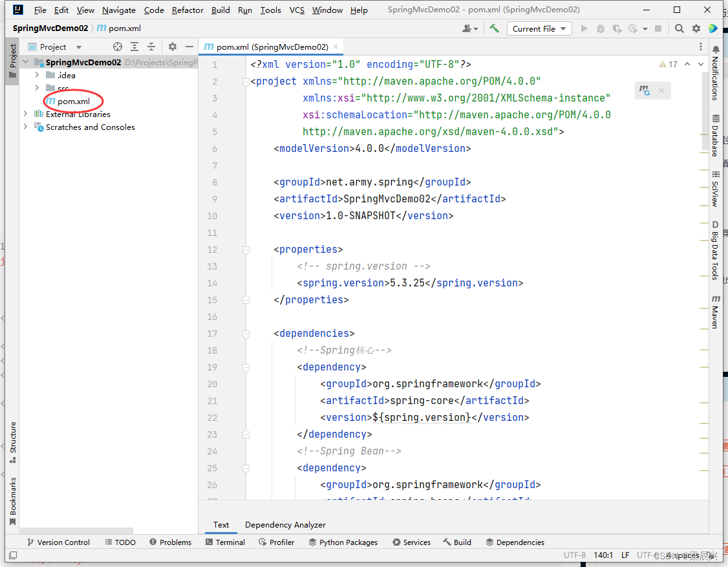Open IDE settings gear in the main toolbar
Viewport: 728px width, 567px height.
pyautogui.click(x=696, y=28)
